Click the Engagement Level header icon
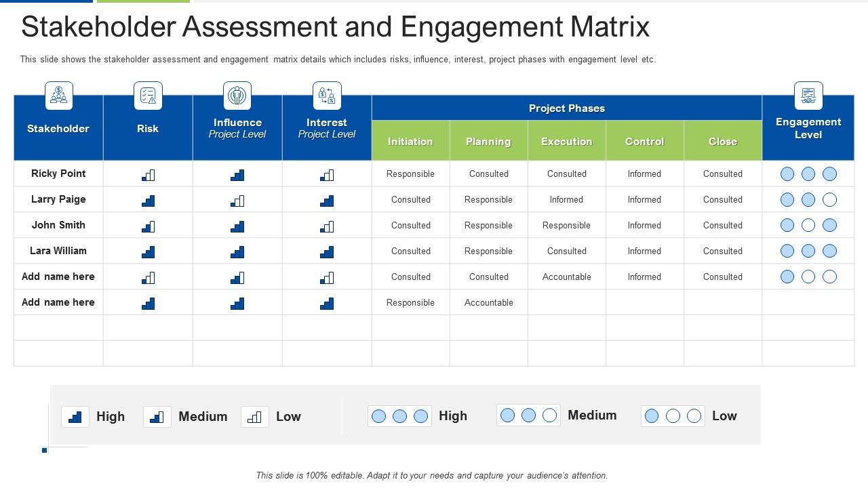 (x=808, y=96)
